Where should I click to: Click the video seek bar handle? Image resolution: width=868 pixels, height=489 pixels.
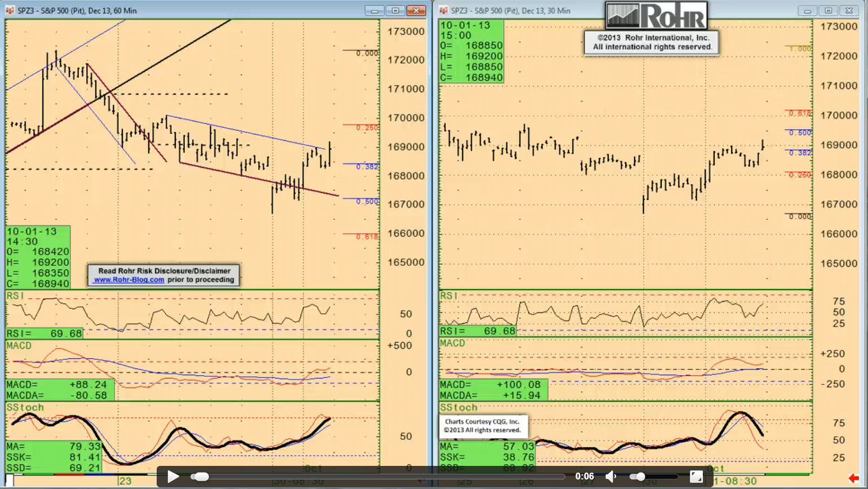point(201,477)
